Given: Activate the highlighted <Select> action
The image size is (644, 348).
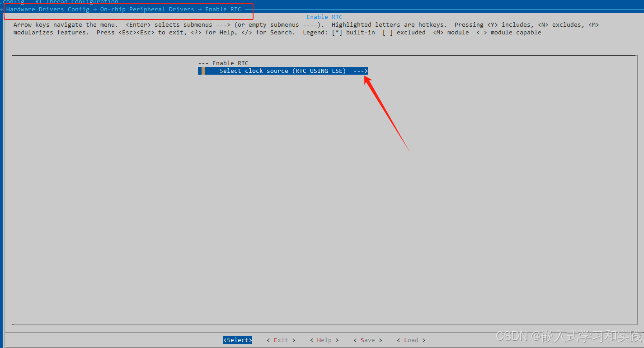Looking at the screenshot, I should click(x=237, y=340).
